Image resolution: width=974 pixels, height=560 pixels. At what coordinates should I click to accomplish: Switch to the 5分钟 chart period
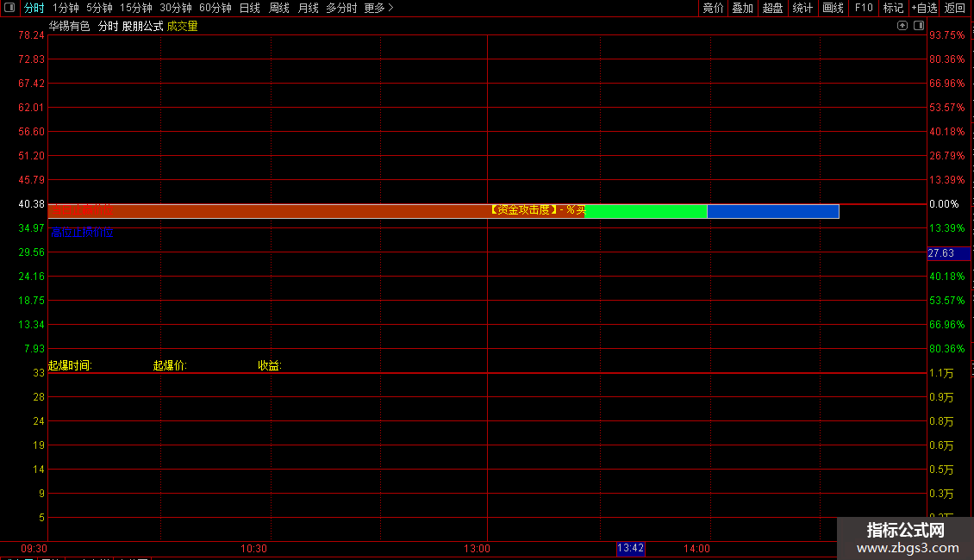point(99,8)
